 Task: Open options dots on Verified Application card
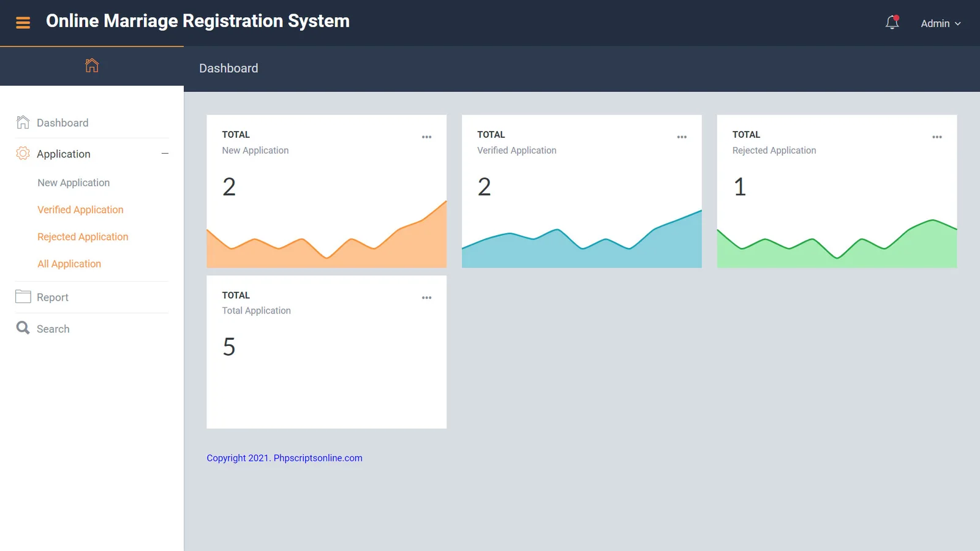pyautogui.click(x=682, y=137)
